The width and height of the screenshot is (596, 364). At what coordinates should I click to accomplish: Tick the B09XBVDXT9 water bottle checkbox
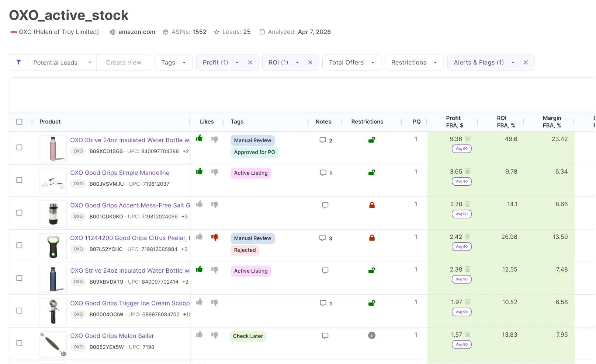[20, 278]
